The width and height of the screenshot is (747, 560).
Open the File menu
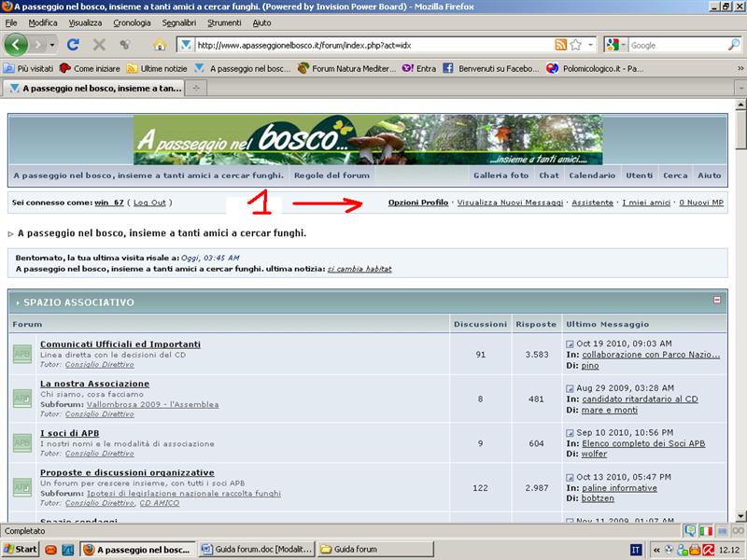click(11, 22)
